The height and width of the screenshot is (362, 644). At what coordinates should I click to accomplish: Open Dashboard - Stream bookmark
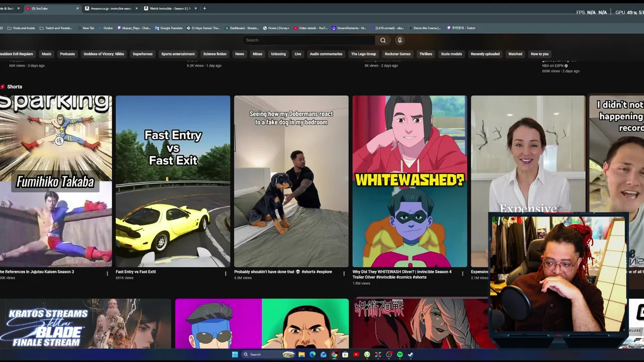click(242, 28)
